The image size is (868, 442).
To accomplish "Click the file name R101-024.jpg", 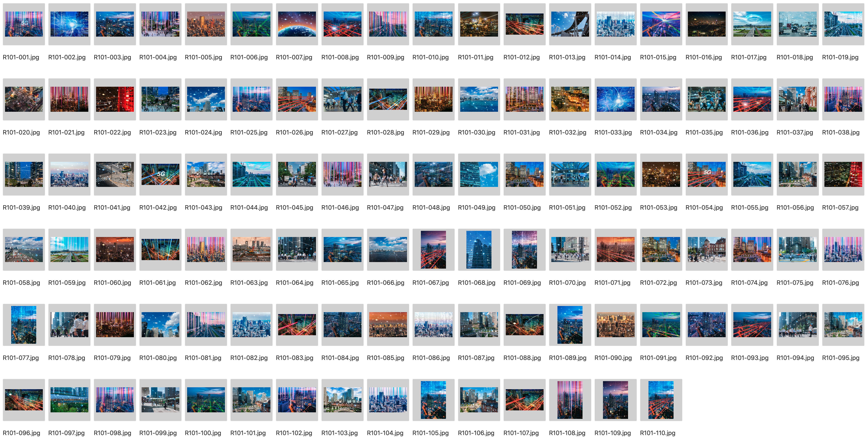I will point(203,132).
